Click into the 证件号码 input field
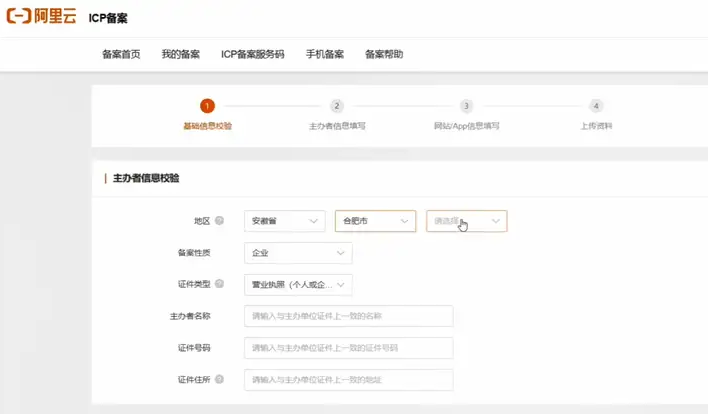The image size is (708, 414). (x=348, y=348)
